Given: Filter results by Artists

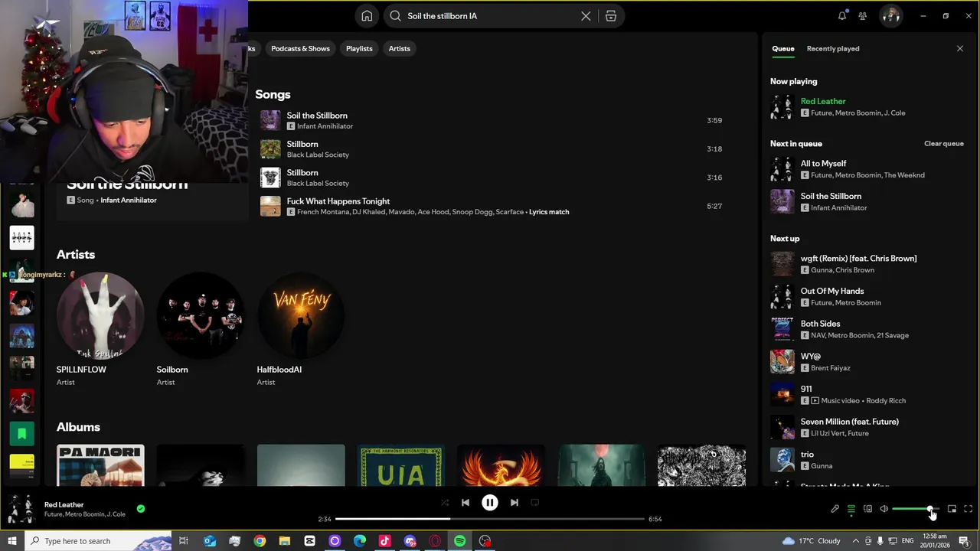Looking at the screenshot, I should pyautogui.click(x=400, y=48).
